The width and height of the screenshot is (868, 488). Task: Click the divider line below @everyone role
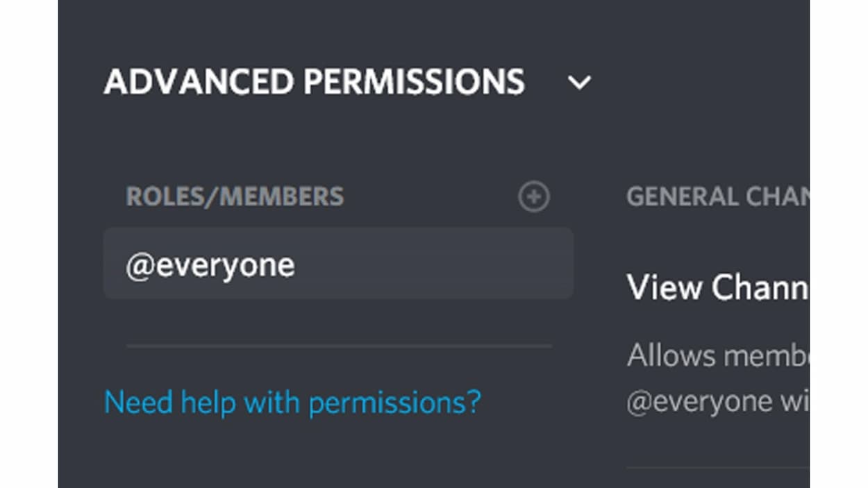pos(339,345)
